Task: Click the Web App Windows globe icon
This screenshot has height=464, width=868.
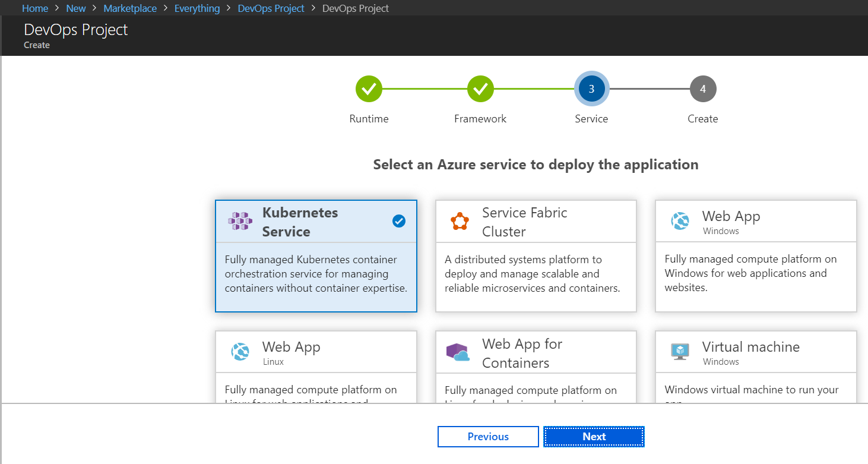Action: (x=680, y=221)
